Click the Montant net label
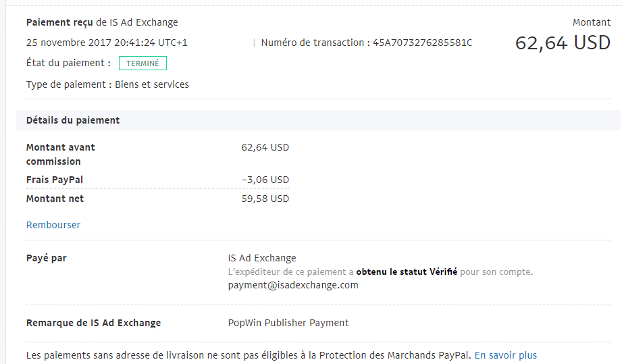Viewport: 622px width, 364px height. [x=55, y=199]
